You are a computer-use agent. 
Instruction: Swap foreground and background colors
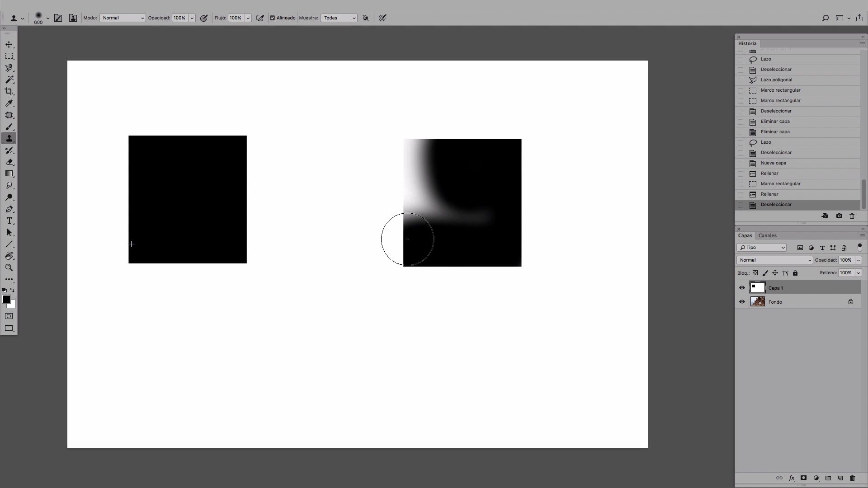coord(12,290)
